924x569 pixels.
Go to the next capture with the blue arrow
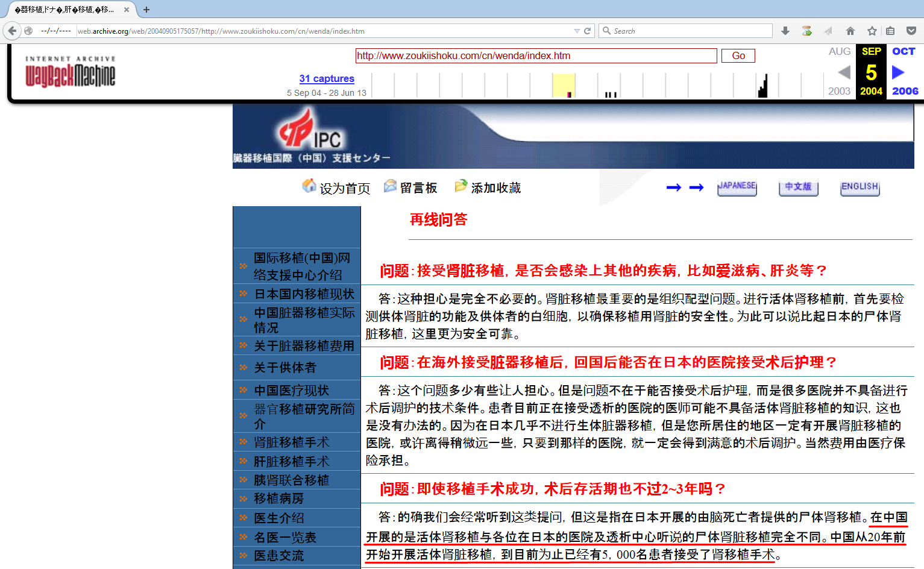tap(898, 72)
